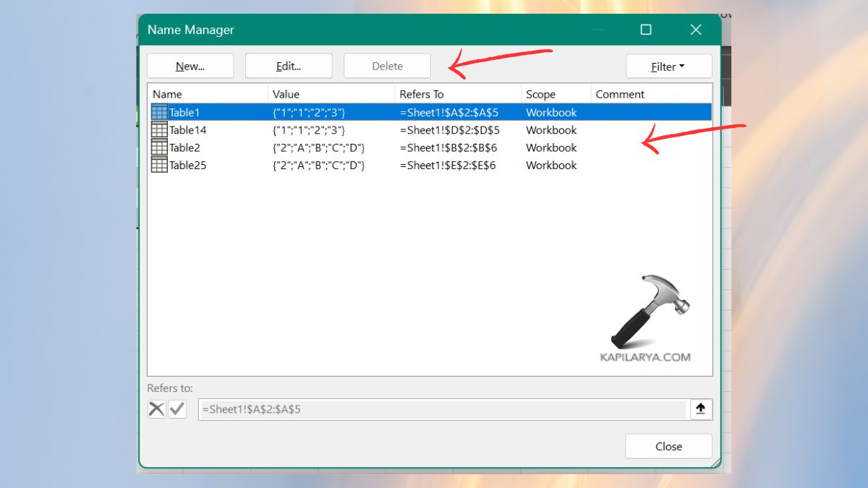This screenshot has height=488, width=868.
Task: Cancel the Refers to edit with X icon
Action: click(x=157, y=409)
